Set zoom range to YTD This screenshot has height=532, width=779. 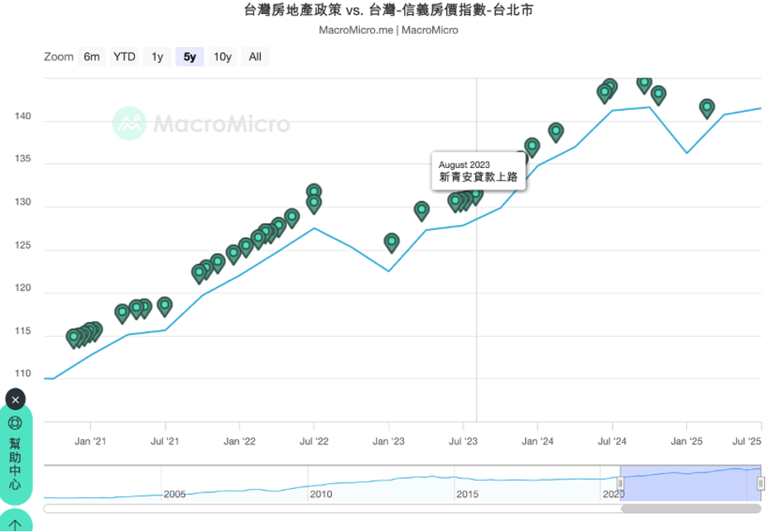coord(124,56)
